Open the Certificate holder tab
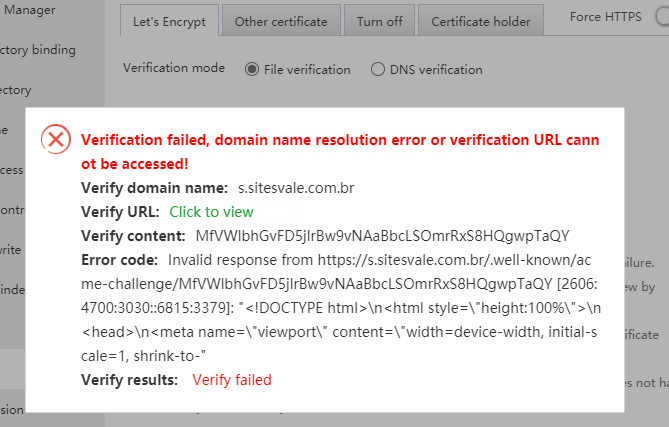The image size is (669, 427). pyautogui.click(x=481, y=21)
